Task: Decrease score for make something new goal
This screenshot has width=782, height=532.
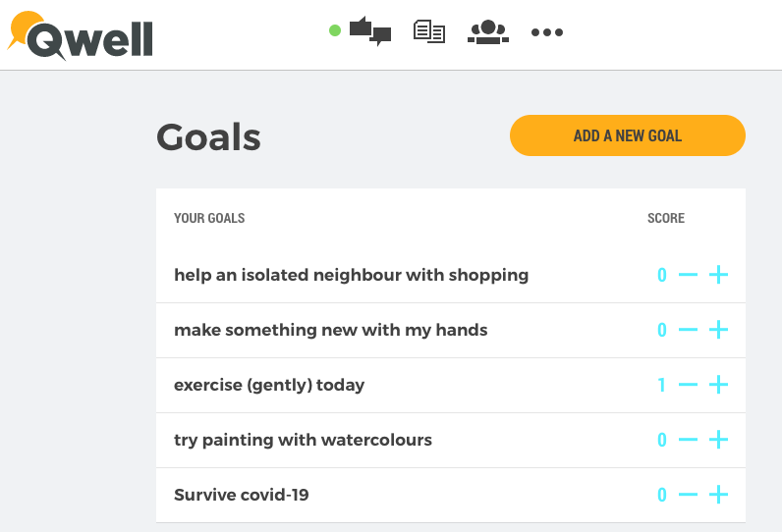Action: 689,329
